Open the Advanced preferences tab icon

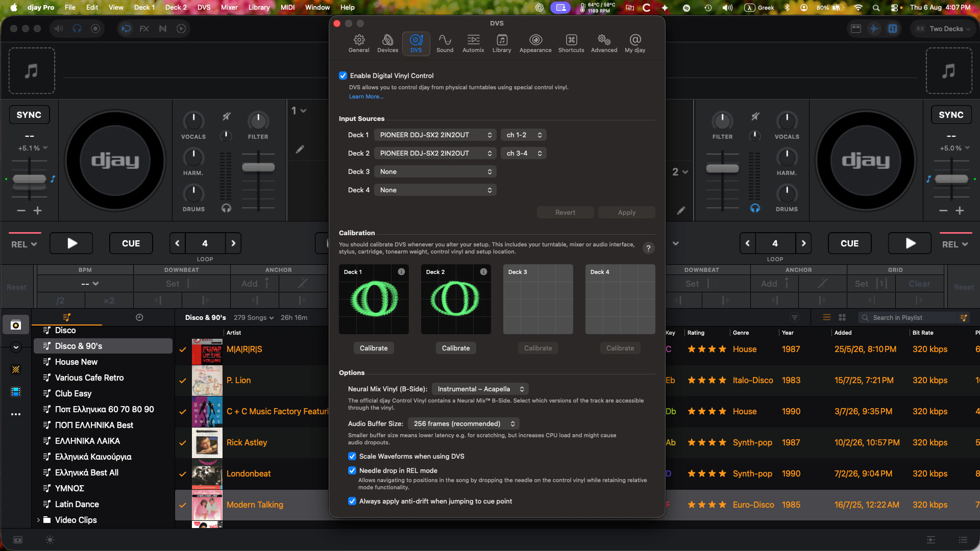click(x=604, y=43)
